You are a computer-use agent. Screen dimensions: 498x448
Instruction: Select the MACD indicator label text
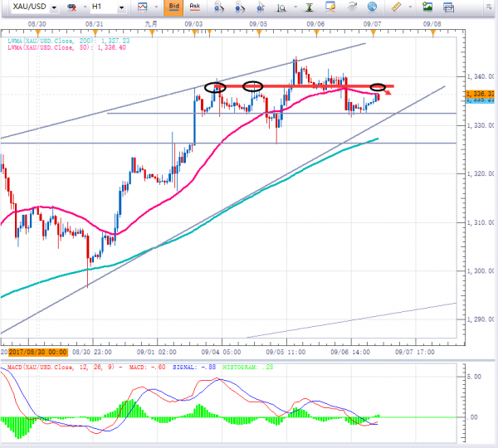point(86,368)
